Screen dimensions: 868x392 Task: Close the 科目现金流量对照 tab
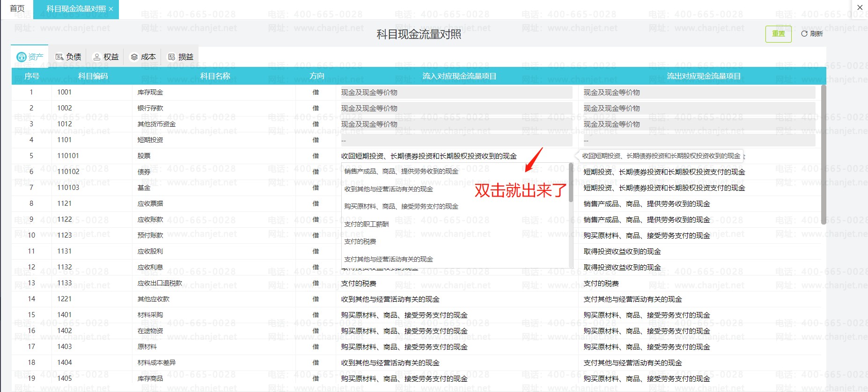pos(111,9)
